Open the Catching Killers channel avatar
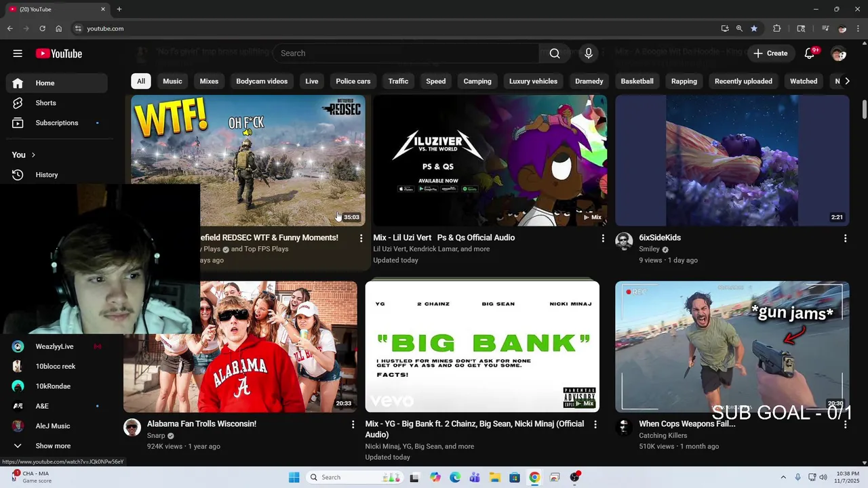Screen dimensions: 868x488 (x=624, y=427)
